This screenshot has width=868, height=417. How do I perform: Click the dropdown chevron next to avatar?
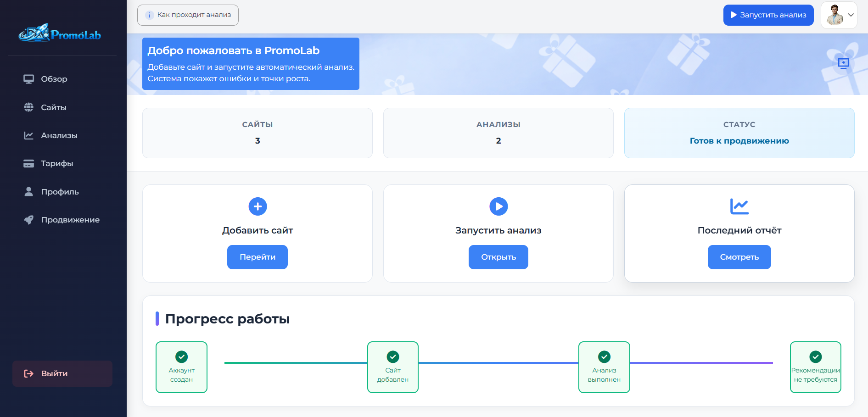pos(851,15)
